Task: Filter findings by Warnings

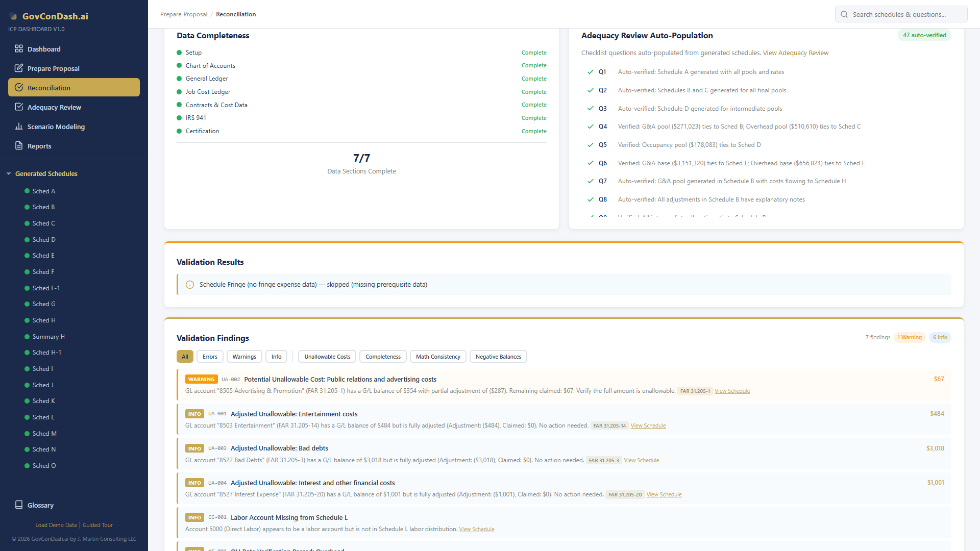Action: (x=244, y=357)
